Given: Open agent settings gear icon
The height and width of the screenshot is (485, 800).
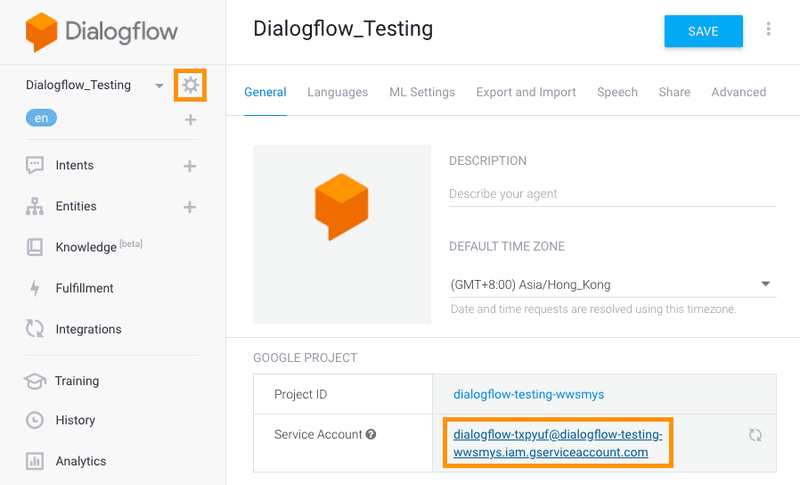Looking at the screenshot, I should (190, 85).
